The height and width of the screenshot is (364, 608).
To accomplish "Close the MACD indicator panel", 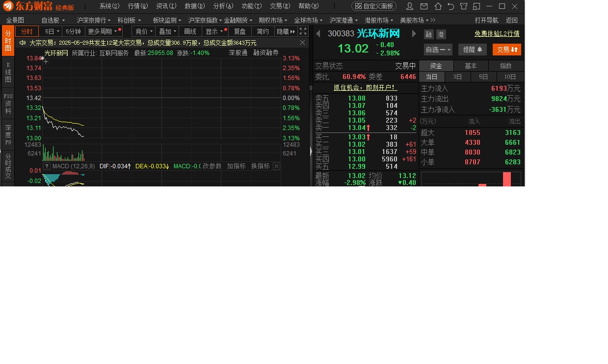I will coord(276,166).
